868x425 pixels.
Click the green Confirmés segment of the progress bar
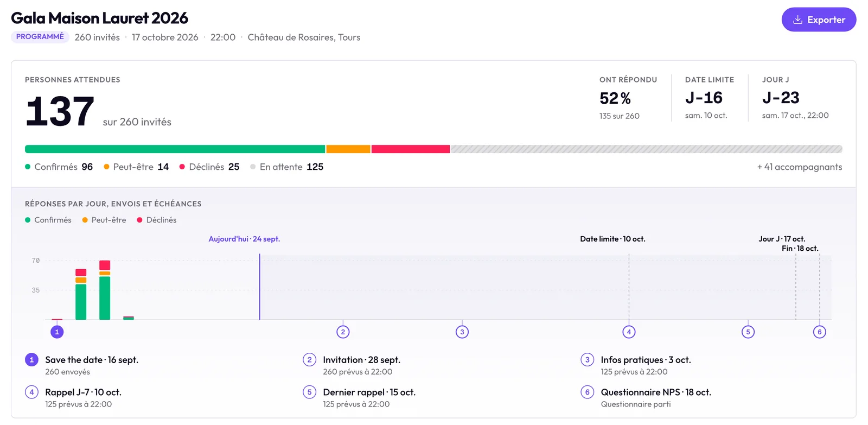(175, 149)
